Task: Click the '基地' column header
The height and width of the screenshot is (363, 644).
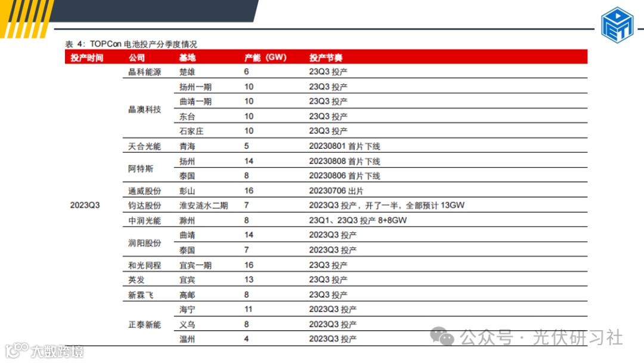Action: click(187, 57)
